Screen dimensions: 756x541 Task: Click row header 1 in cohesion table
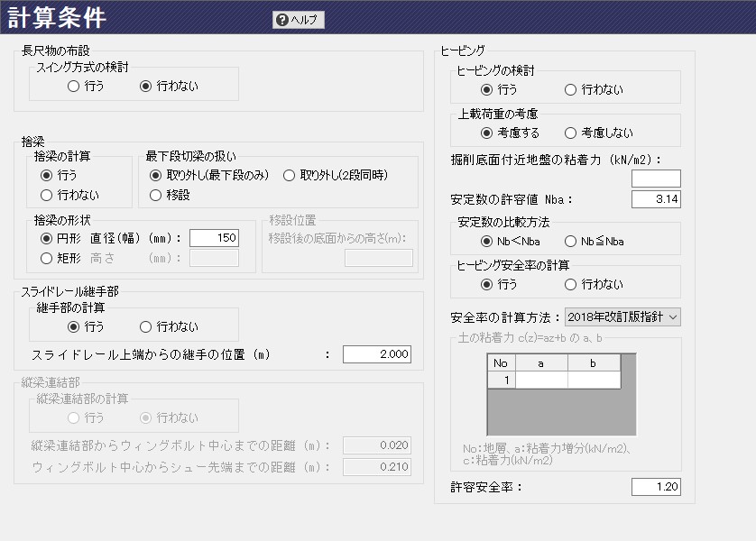502,381
